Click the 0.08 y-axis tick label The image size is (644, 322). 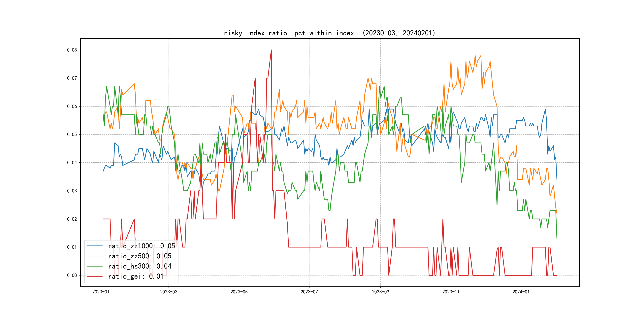click(x=72, y=50)
